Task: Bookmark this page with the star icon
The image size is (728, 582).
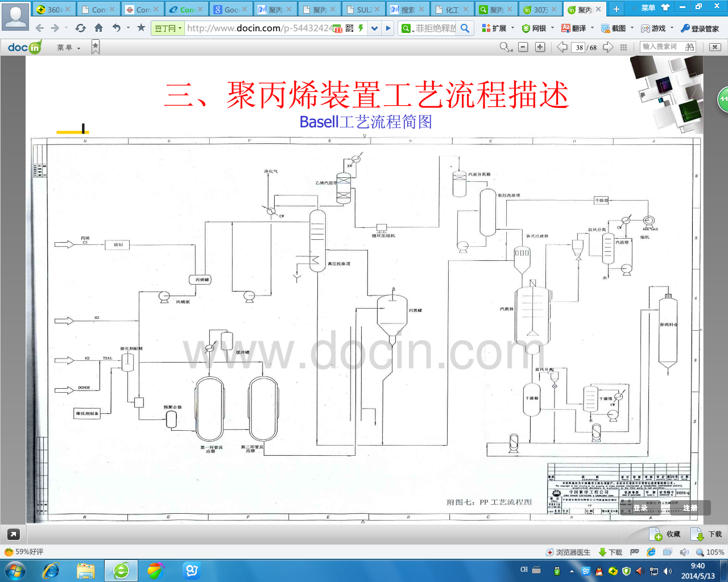Action: coord(141,28)
